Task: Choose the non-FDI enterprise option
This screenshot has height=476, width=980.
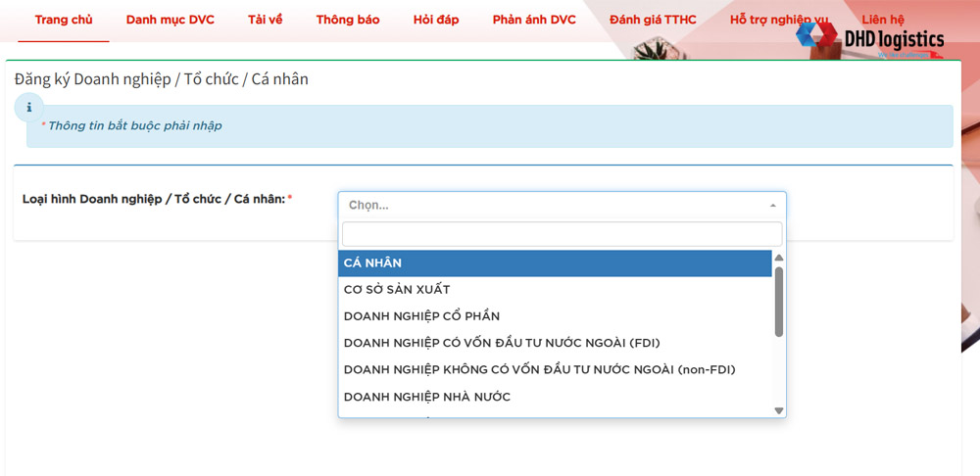Action: click(x=555, y=370)
